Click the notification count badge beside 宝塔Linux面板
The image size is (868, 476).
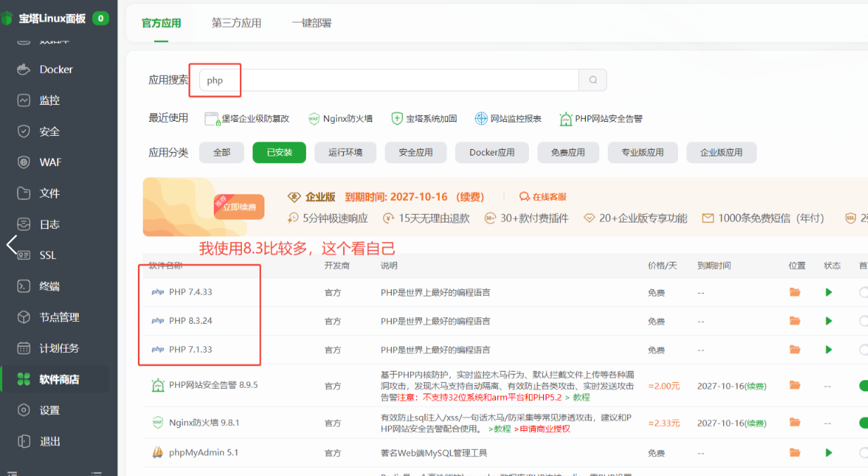(101, 18)
